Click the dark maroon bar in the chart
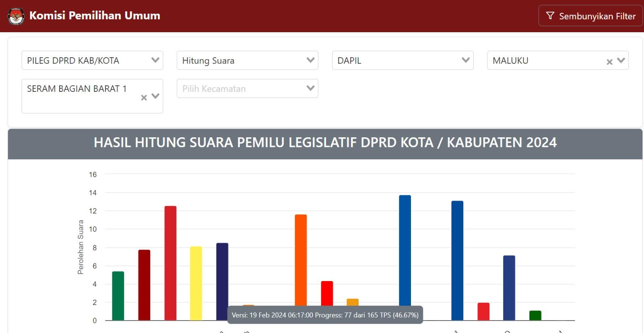This screenshot has height=333, width=644. (x=144, y=285)
